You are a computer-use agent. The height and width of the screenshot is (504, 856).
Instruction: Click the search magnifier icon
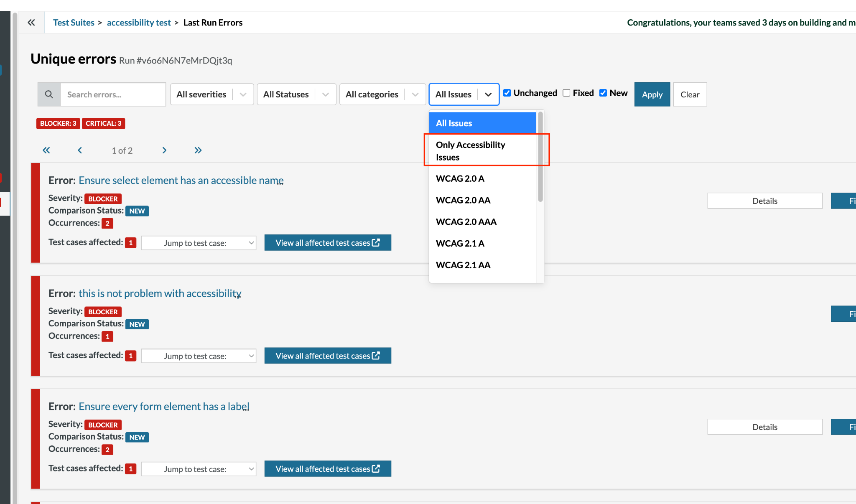(x=49, y=94)
